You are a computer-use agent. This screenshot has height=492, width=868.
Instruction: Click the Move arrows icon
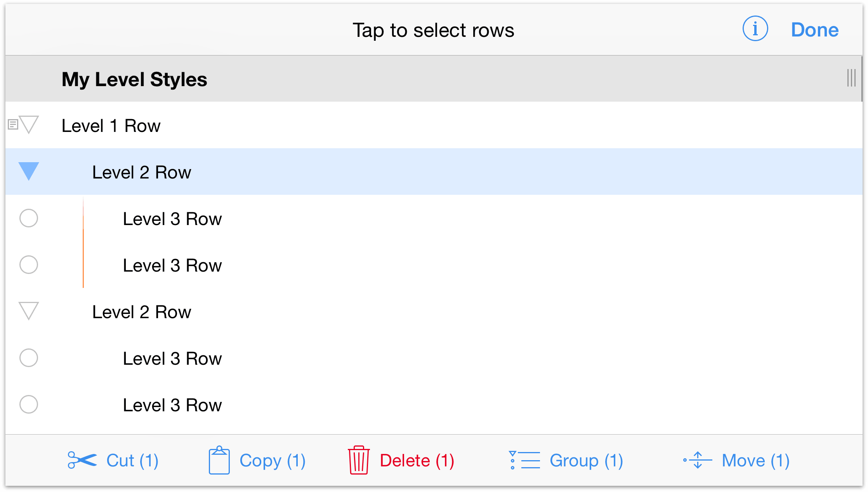pos(698,460)
